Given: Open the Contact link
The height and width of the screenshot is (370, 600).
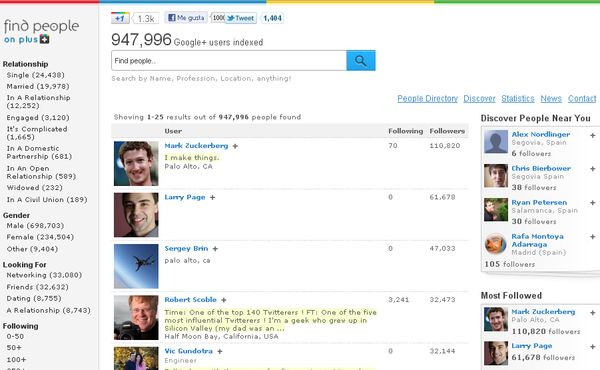Looking at the screenshot, I should [582, 99].
